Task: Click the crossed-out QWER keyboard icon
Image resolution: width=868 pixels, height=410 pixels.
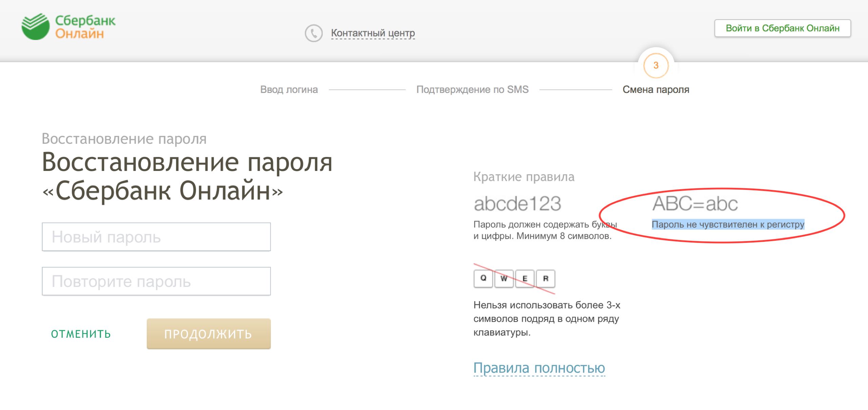Action: (x=514, y=279)
